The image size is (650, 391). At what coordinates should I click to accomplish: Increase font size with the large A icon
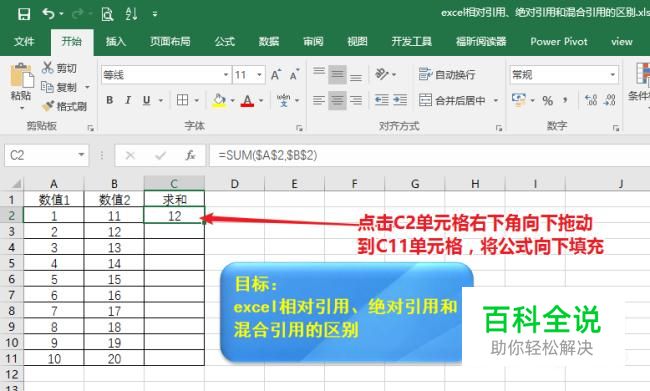(276, 75)
